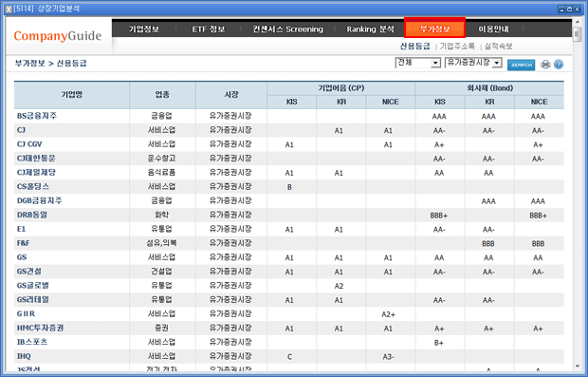
Task: Select 섬유,의복 sector in F&F row
Action: point(162,243)
